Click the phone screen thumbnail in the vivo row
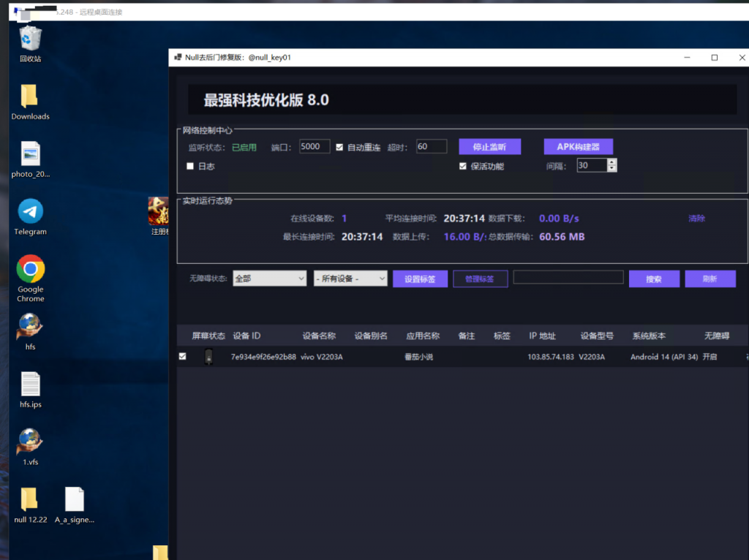Image resolution: width=749 pixels, height=560 pixels. [207, 356]
